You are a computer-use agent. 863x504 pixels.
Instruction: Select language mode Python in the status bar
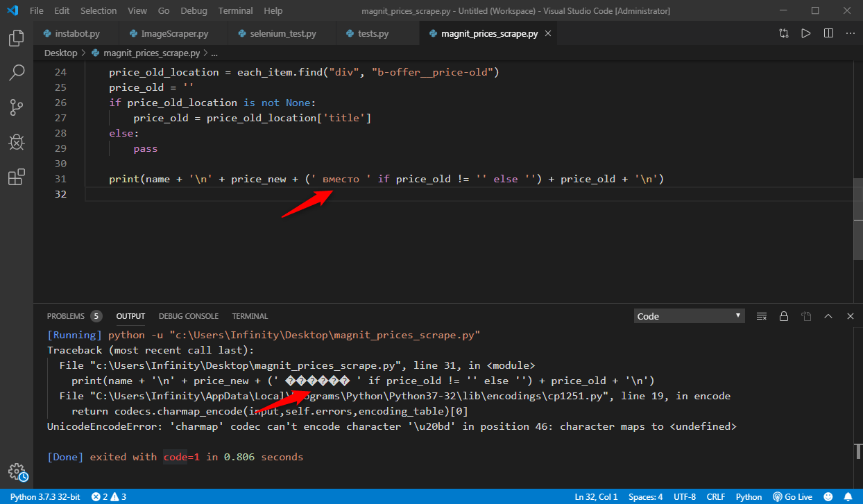pos(749,497)
